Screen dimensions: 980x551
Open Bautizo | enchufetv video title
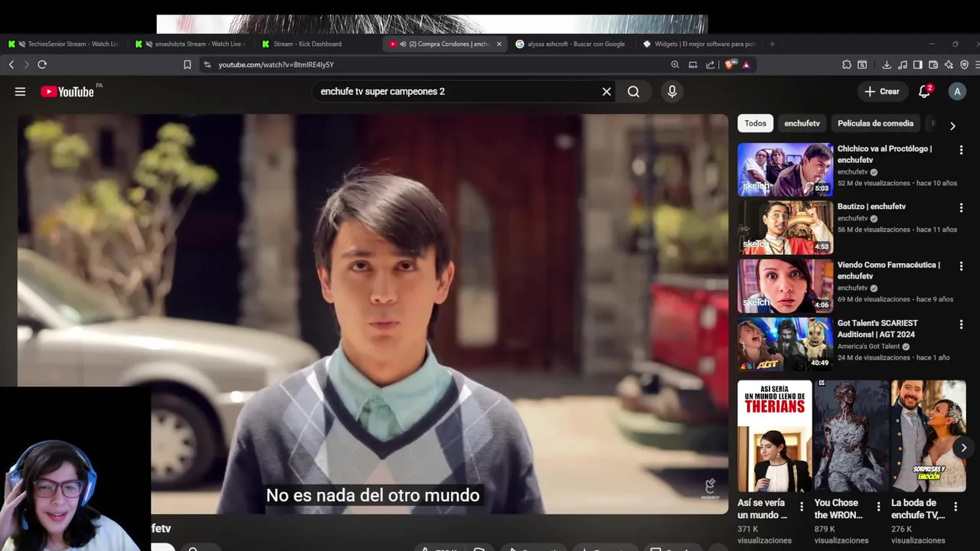[871, 207]
